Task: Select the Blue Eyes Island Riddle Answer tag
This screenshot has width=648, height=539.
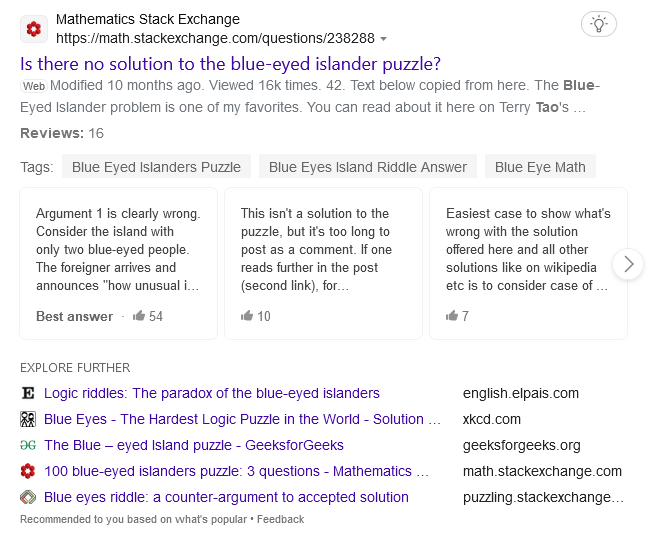Action: pyautogui.click(x=367, y=167)
